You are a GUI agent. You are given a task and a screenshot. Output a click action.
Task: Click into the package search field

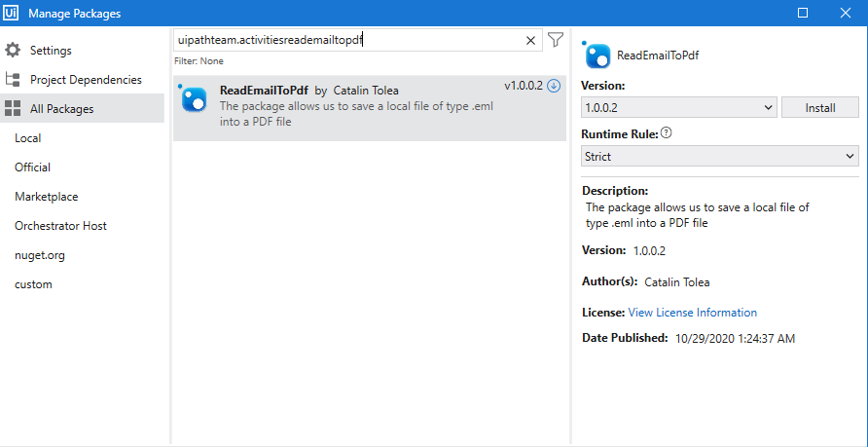click(x=348, y=40)
